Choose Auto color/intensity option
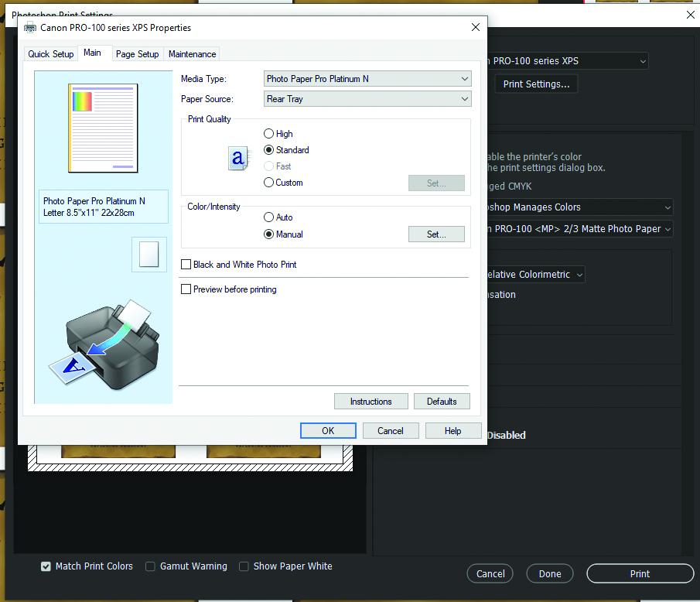The width and height of the screenshot is (700, 602). [x=269, y=217]
